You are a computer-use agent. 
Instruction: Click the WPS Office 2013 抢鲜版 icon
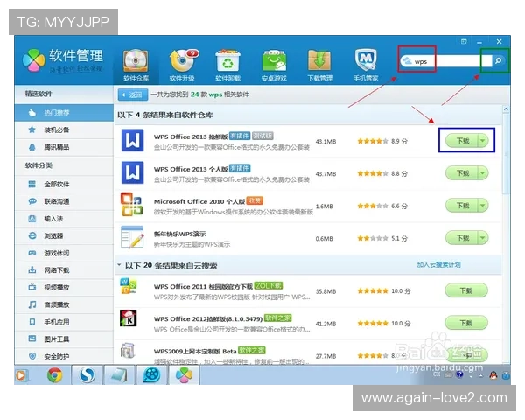(x=132, y=140)
